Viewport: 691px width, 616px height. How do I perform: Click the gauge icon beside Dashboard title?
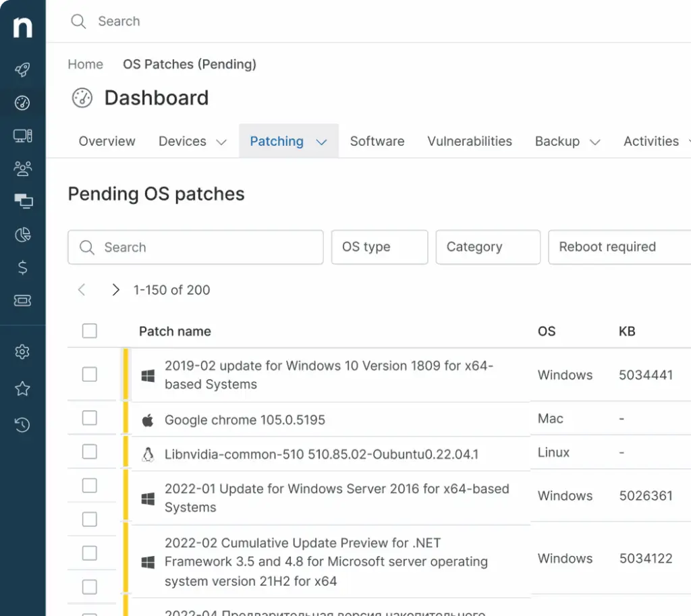click(82, 98)
